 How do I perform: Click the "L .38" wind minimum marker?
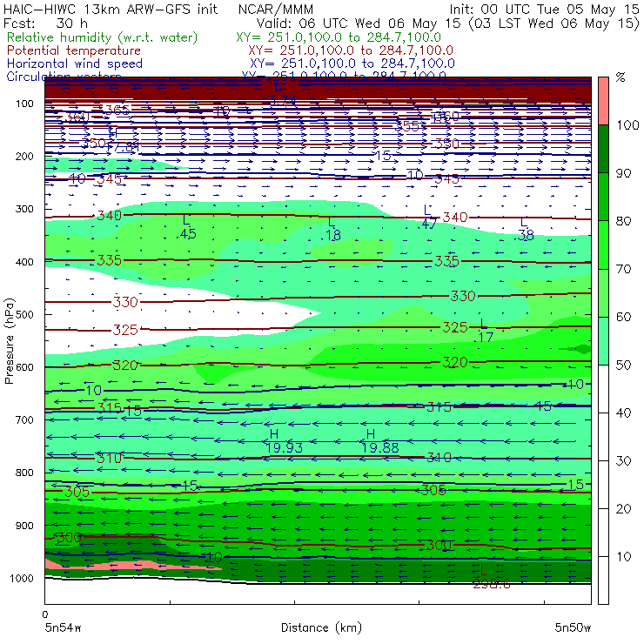tap(525, 229)
